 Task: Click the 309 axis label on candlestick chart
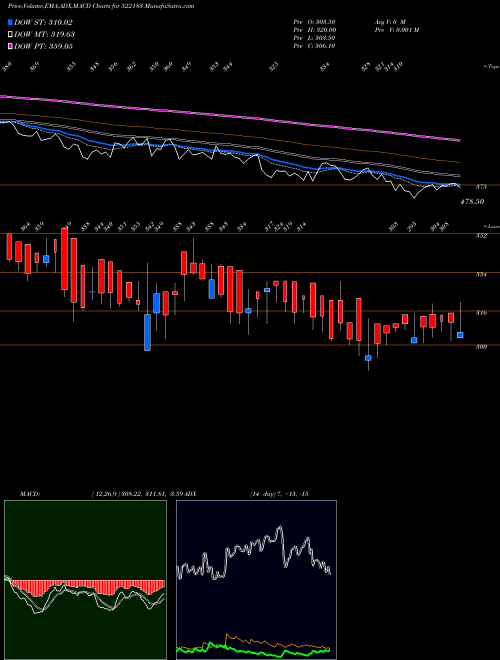coord(481,347)
